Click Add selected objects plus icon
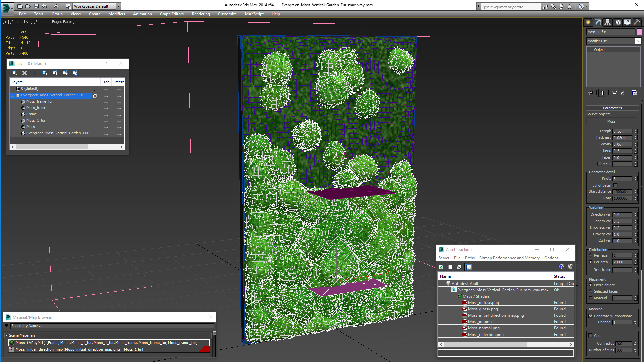 (35, 73)
